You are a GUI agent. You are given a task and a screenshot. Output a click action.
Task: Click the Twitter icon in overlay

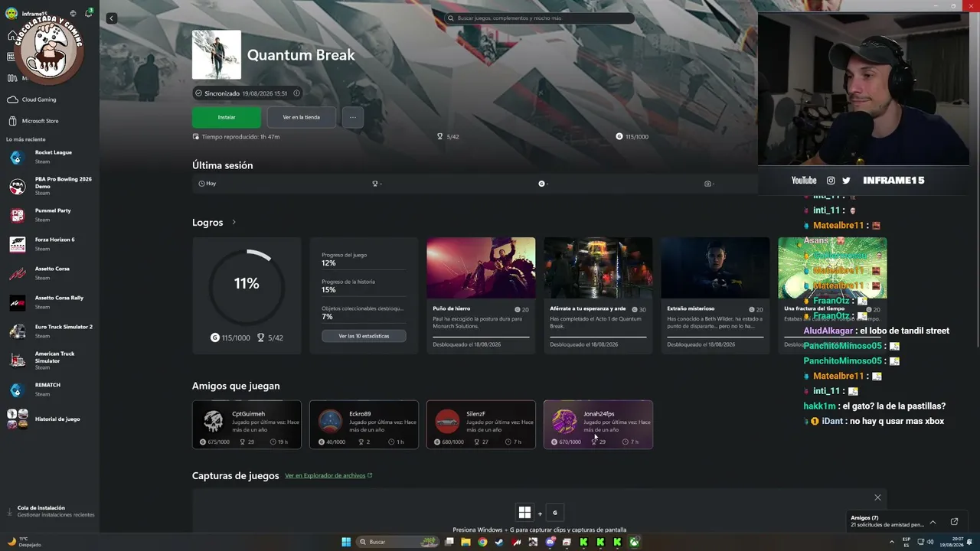[x=846, y=181]
